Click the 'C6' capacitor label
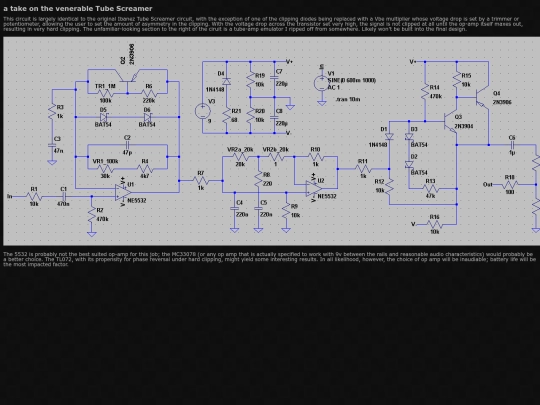Viewport: 540px width, 405px height. [512, 138]
